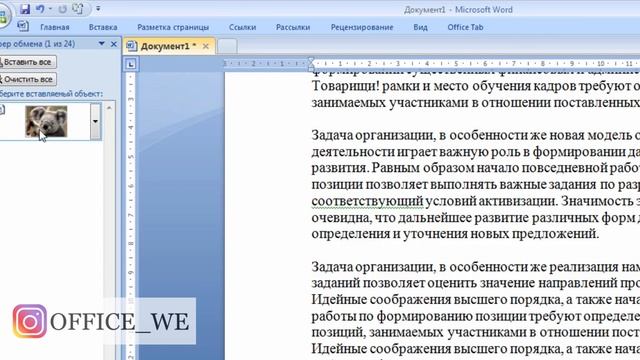Screen dimensions: 640x360
Task: Select the Ссылки ribbon tab
Action: pyautogui.click(x=242, y=27)
